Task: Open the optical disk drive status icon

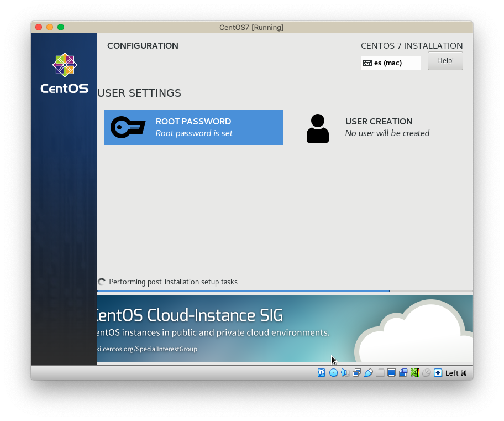Action: point(333,373)
